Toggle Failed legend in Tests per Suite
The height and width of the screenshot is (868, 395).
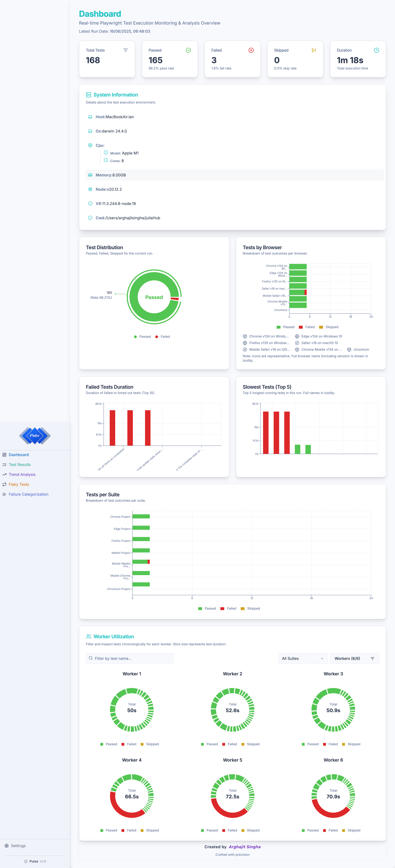228,608
